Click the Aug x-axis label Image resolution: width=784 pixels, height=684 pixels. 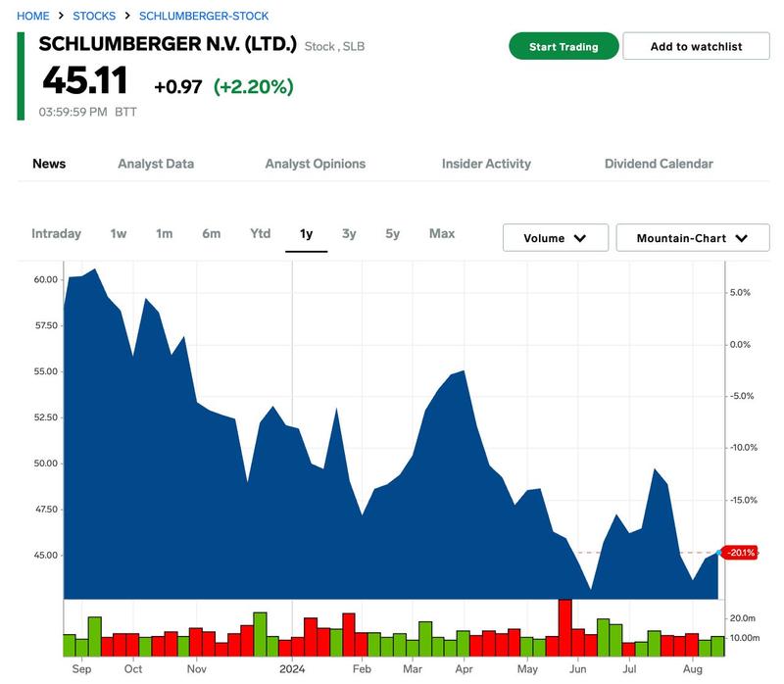click(x=693, y=669)
